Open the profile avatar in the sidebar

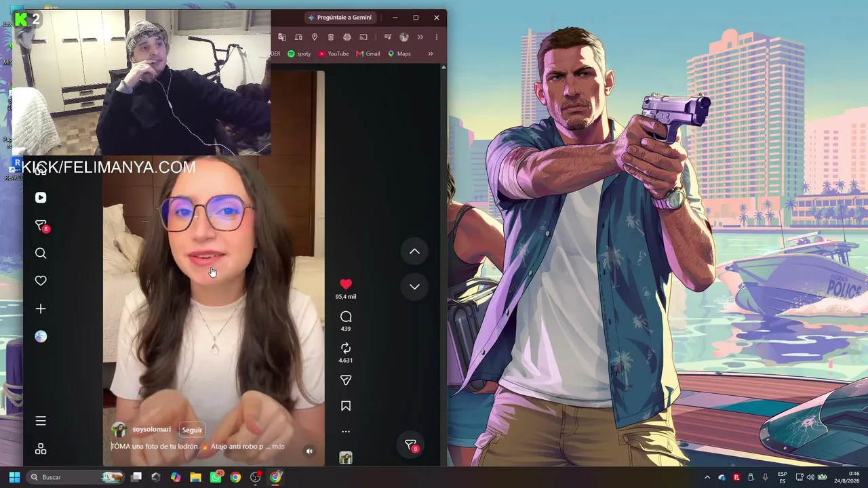41,337
